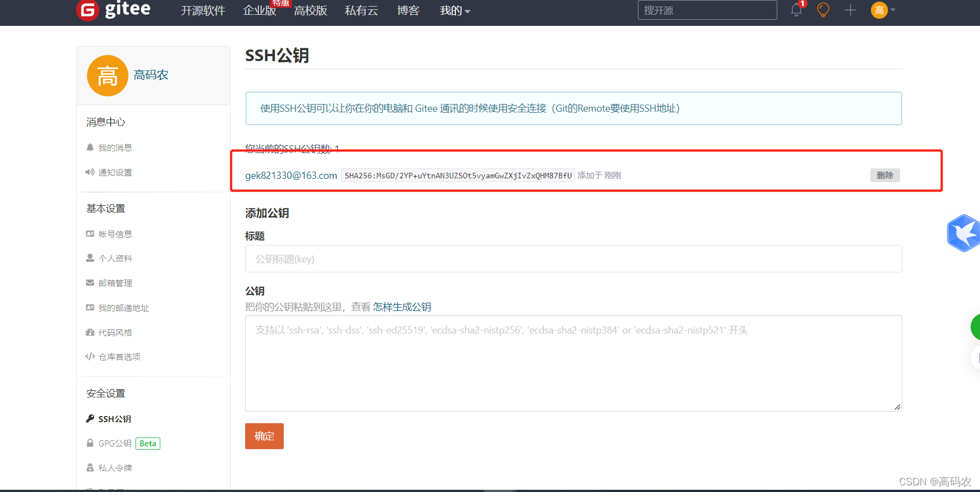Click the SHA256 key fingerprint text
This screenshot has width=980, height=492.
pos(458,176)
